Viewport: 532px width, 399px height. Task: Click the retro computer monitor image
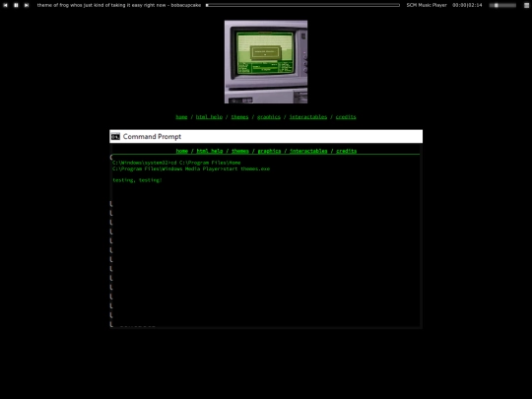[x=266, y=62]
